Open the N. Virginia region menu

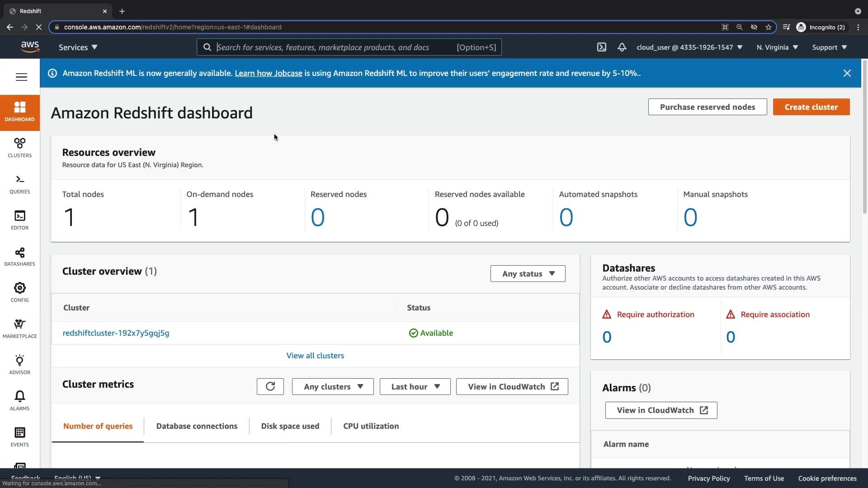point(777,47)
